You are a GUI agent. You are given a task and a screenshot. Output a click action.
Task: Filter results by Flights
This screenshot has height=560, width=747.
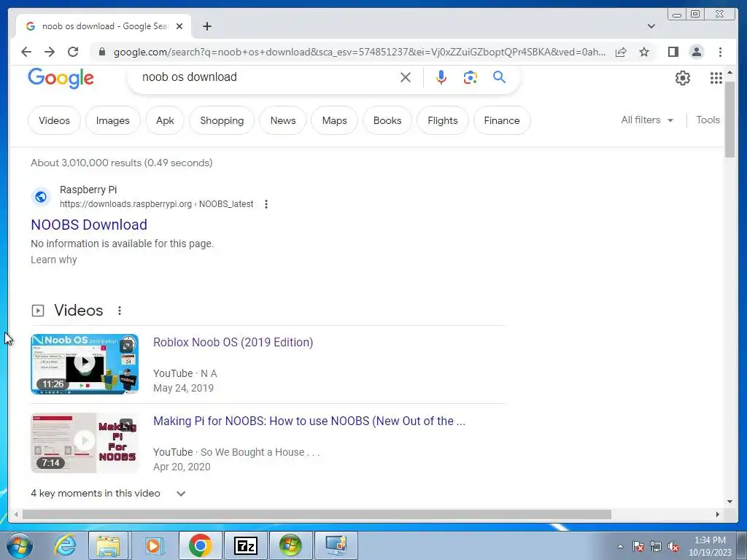pyautogui.click(x=443, y=120)
